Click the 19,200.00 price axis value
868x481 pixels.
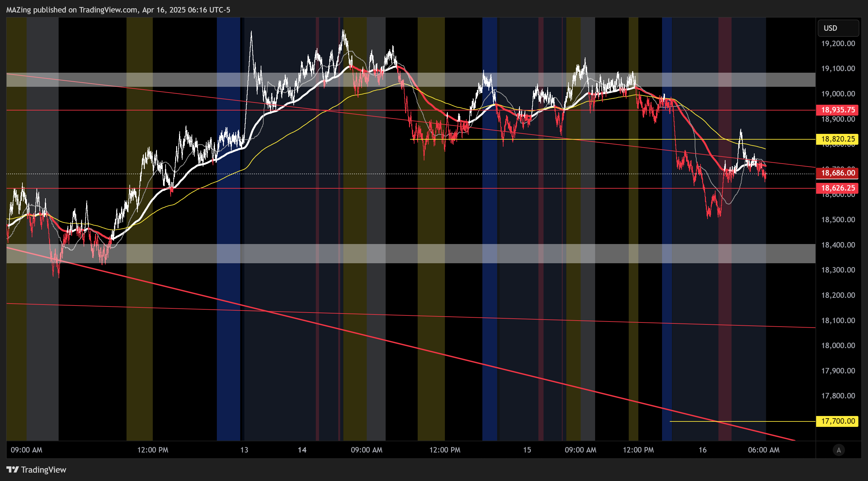pos(838,44)
